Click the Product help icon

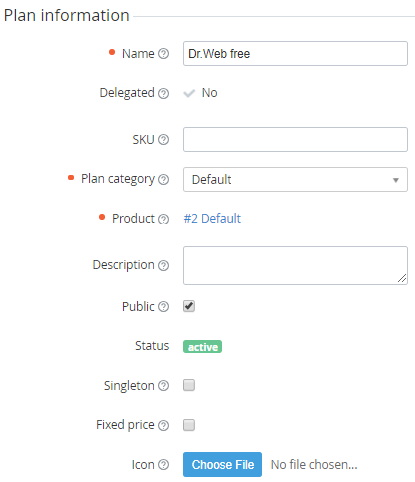[163, 219]
